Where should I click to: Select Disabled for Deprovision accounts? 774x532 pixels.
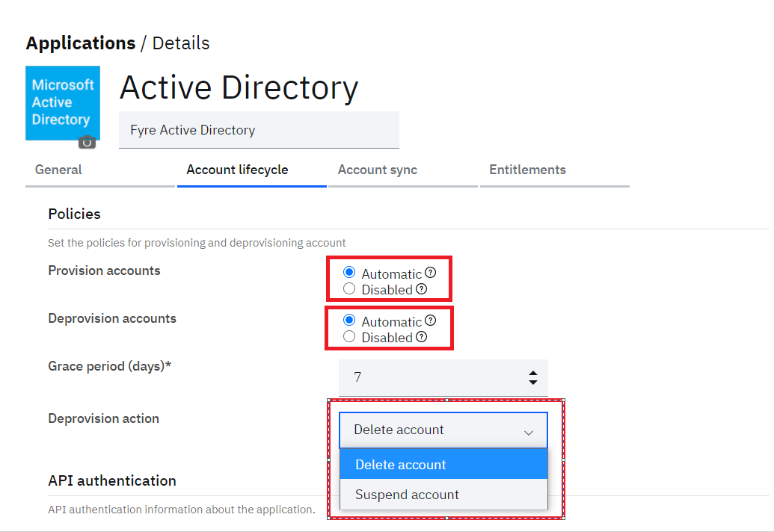click(349, 337)
